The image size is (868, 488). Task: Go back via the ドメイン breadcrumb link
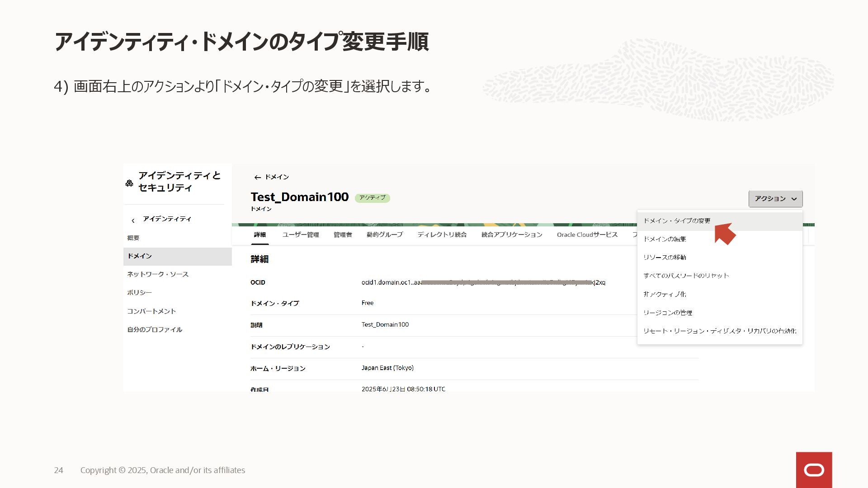(277, 177)
